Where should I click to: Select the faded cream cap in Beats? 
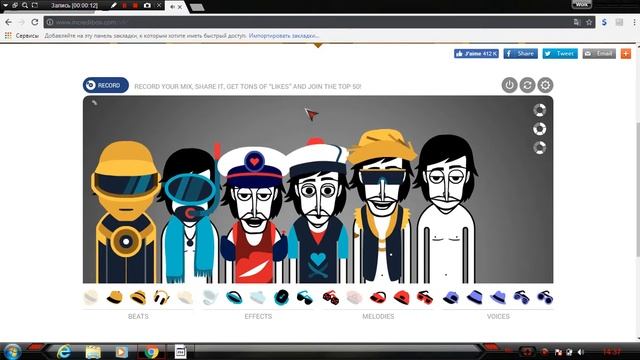pos(185,298)
